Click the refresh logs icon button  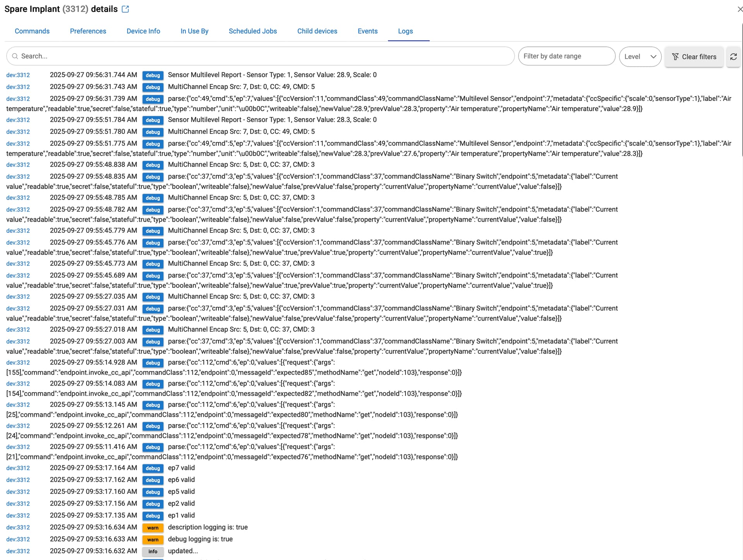pos(733,57)
